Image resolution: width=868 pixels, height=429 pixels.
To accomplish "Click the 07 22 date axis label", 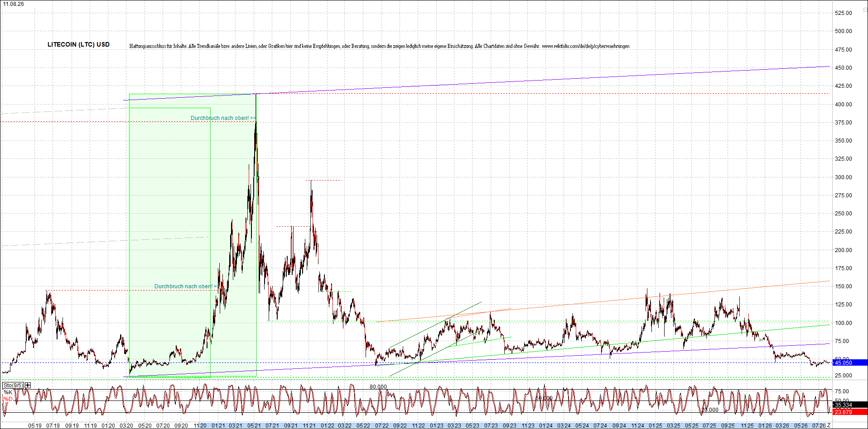I will 381,426.
